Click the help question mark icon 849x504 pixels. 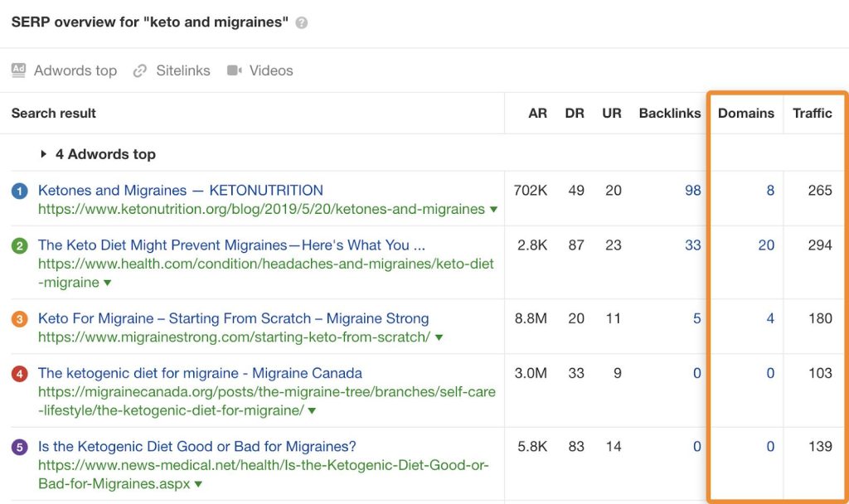coord(302,23)
